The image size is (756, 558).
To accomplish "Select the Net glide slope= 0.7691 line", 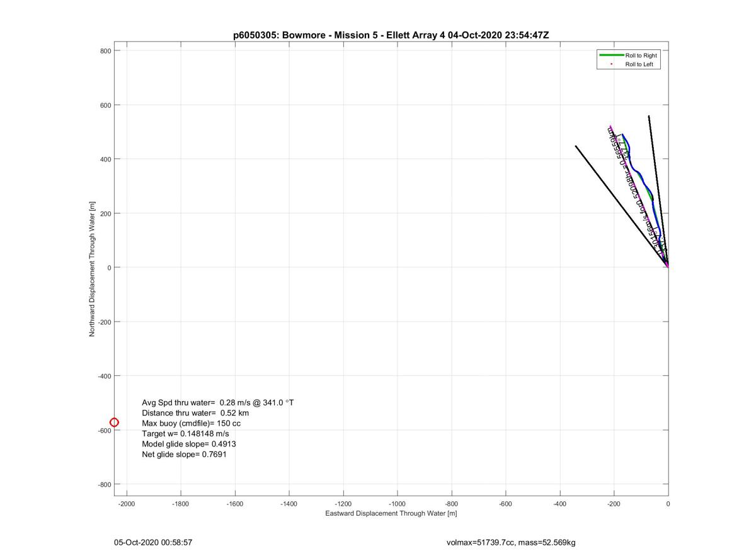I will pos(184,454).
